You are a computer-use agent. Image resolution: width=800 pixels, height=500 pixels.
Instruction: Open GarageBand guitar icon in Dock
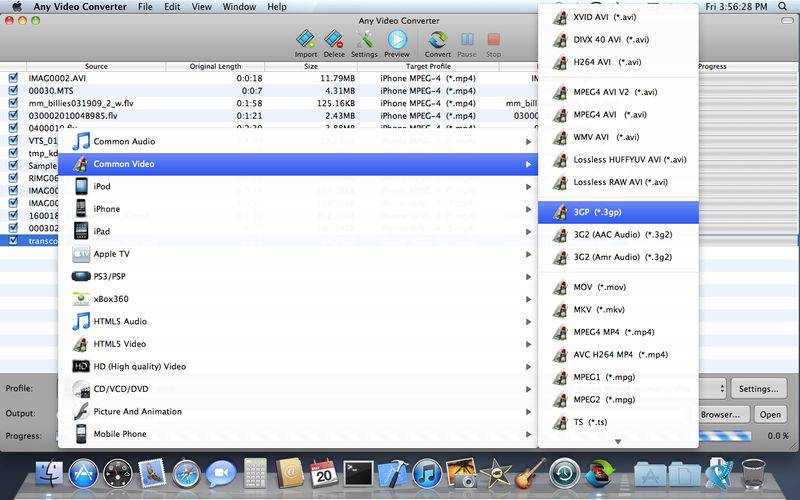coord(530,473)
